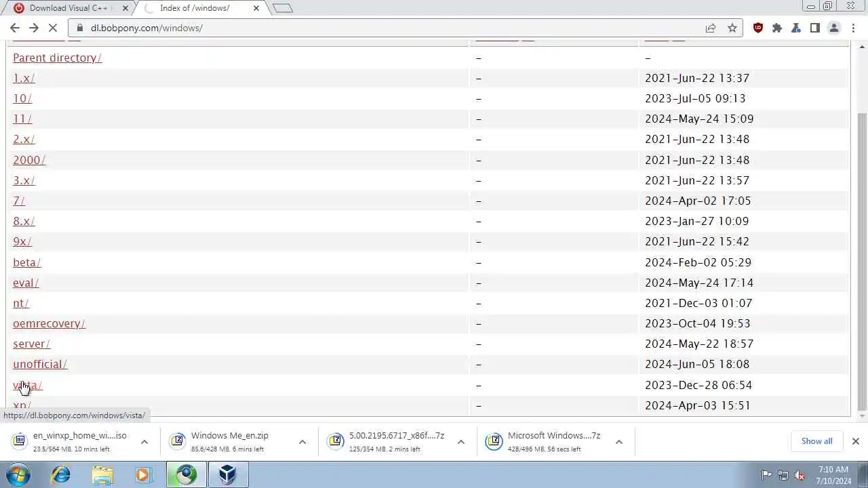Share this page via share icon

coord(711,28)
